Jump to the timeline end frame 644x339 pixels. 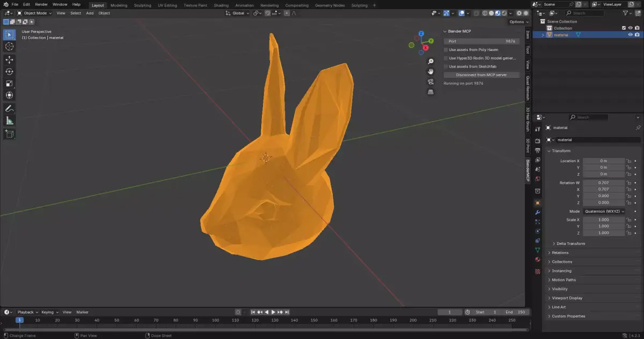coord(287,312)
